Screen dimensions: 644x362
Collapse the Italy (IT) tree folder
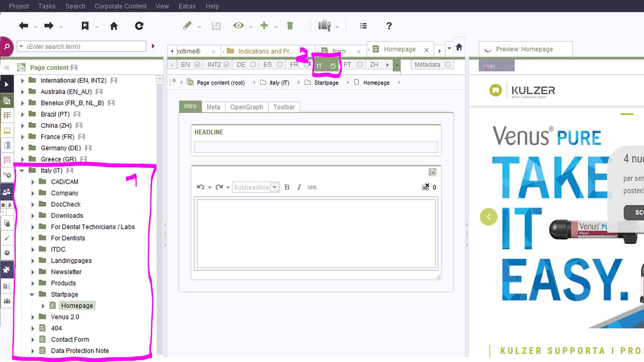tap(22, 171)
